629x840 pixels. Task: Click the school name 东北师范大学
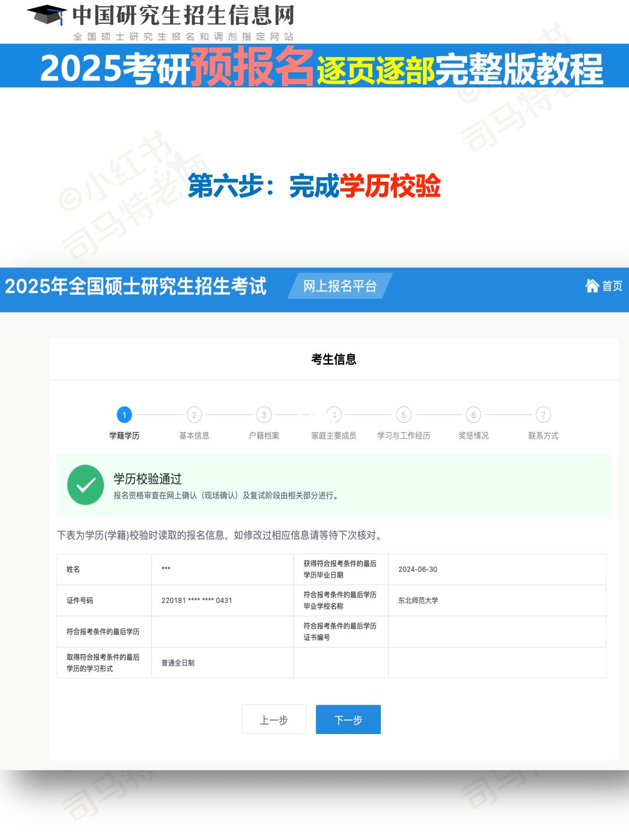point(418,601)
